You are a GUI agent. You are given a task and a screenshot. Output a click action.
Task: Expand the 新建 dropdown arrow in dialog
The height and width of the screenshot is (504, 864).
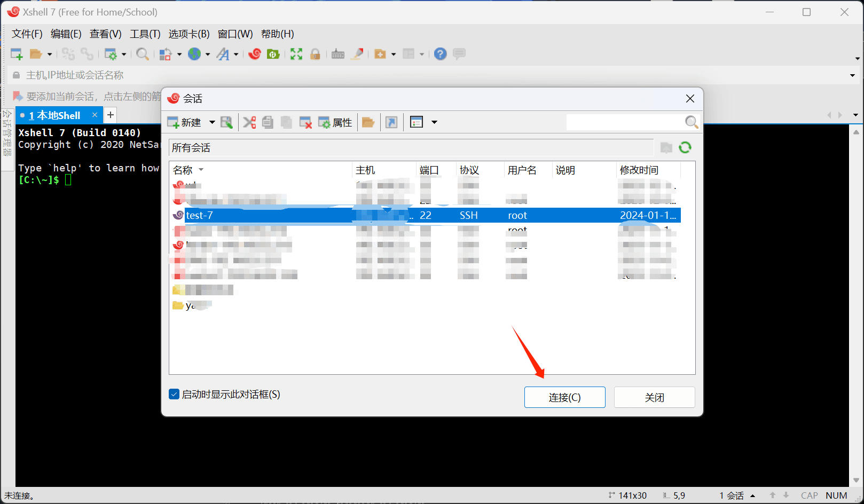click(212, 123)
